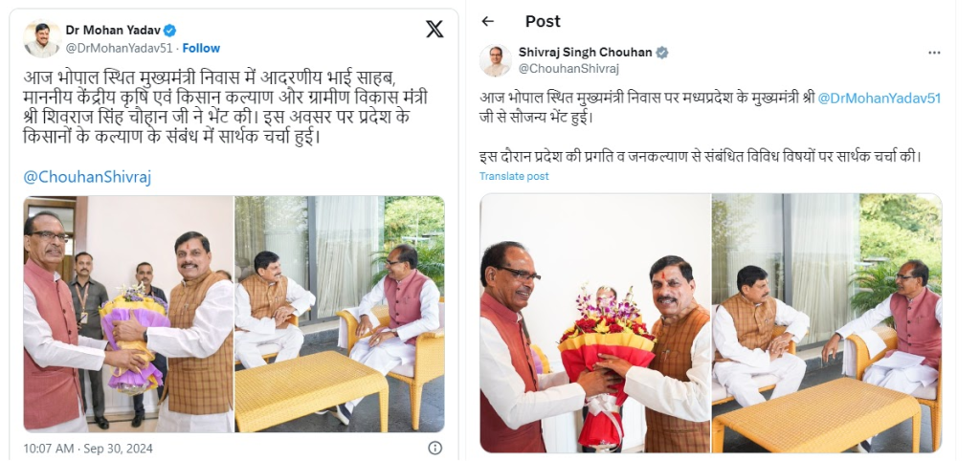Click Shivraj Singh Chouhan's verified badge
This screenshot has width=980, height=461.
coord(662,53)
